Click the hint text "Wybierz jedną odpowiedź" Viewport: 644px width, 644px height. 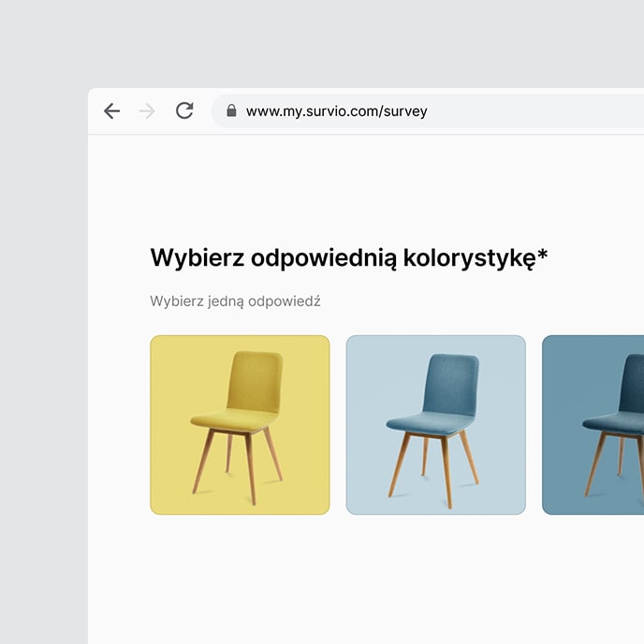click(x=235, y=301)
